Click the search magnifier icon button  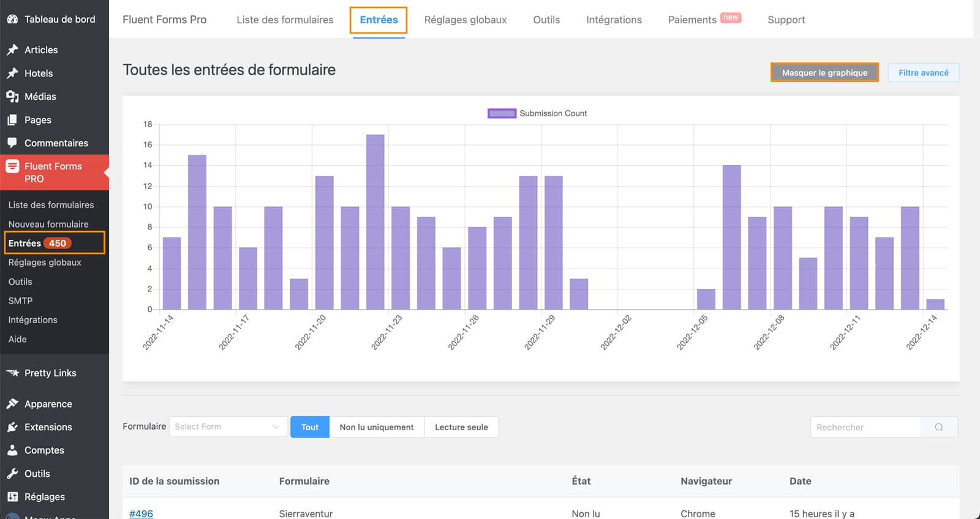[x=938, y=427]
